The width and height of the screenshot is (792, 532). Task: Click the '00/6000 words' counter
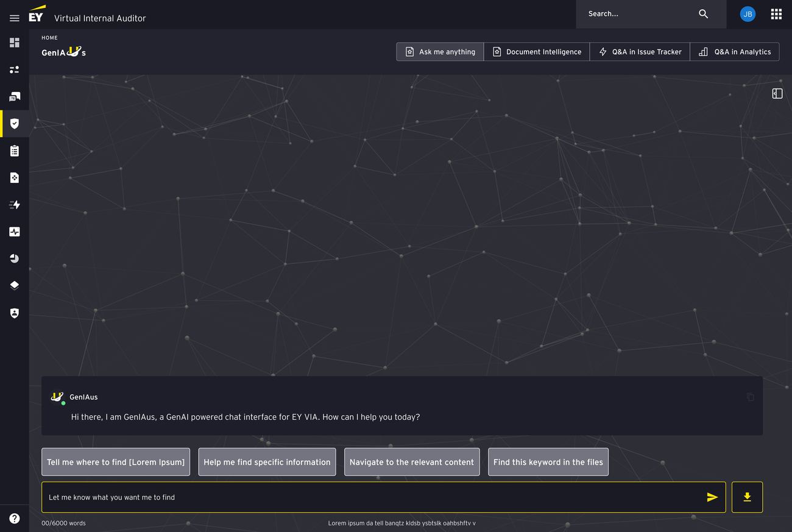pyautogui.click(x=63, y=523)
